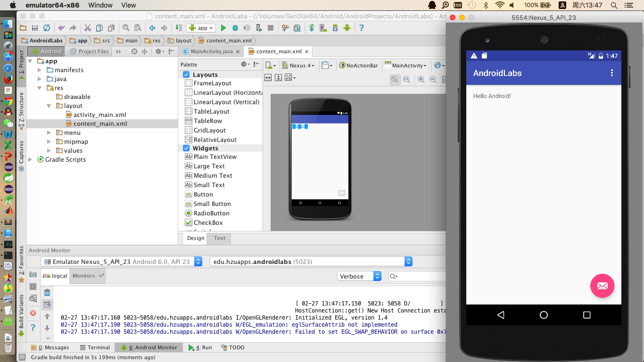Expand the mipmap folder
Viewport: 644px width, 362px height.
pyautogui.click(x=50, y=141)
